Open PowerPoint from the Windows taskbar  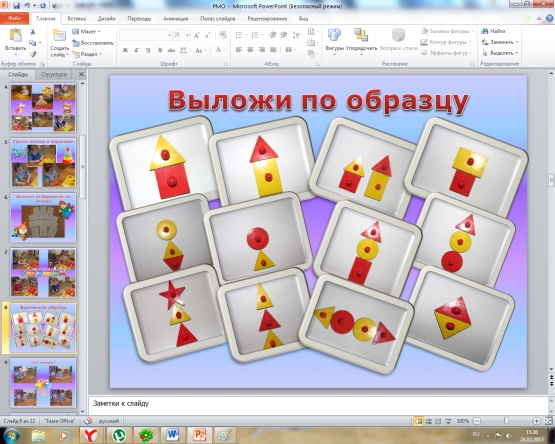199,435
